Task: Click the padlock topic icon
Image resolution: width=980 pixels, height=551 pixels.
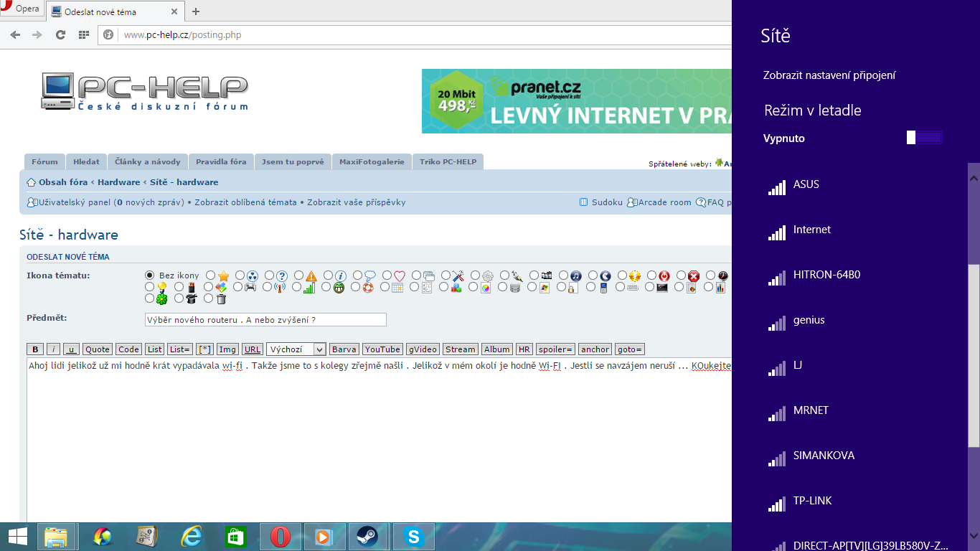Action: click(x=573, y=288)
